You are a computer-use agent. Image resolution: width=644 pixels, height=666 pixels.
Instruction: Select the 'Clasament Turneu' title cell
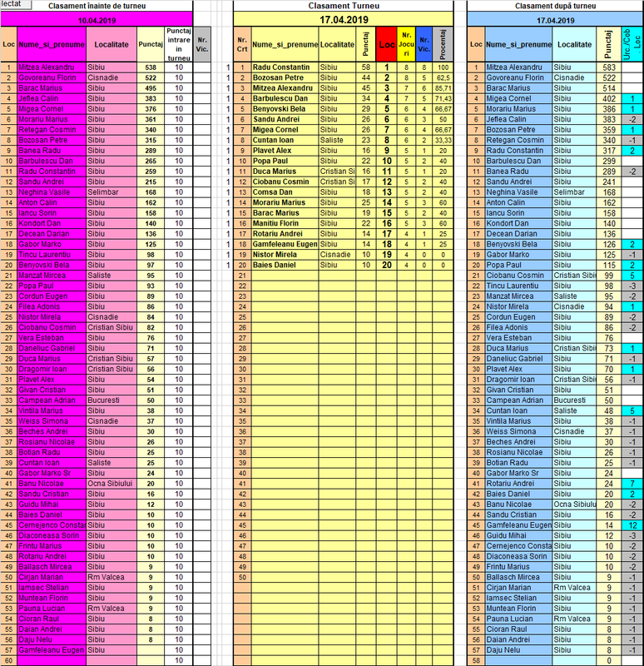click(x=344, y=6)
